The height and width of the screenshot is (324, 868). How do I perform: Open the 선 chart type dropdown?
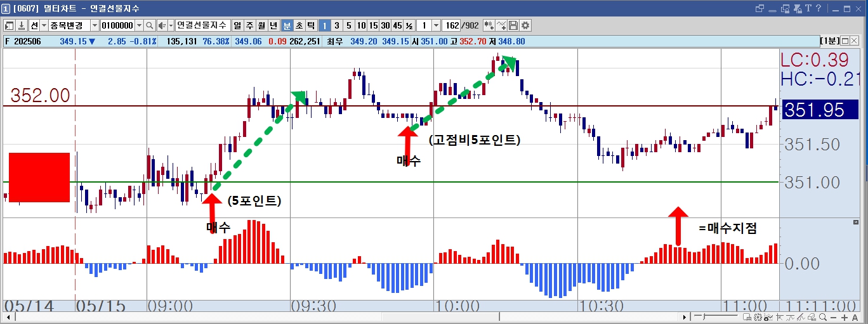click(x=44, y=25)
